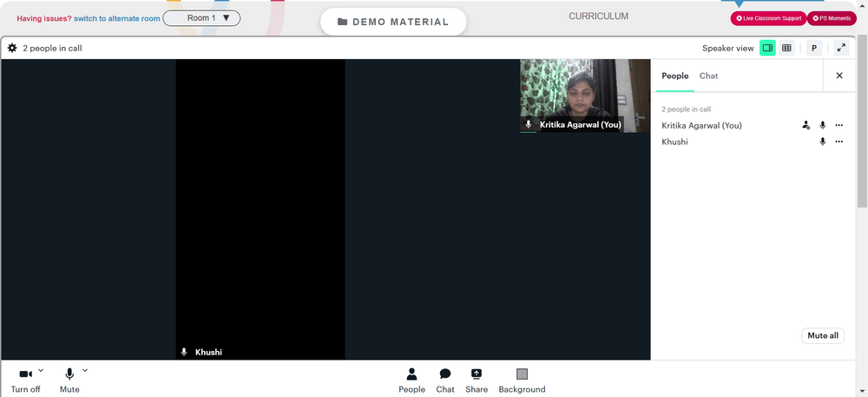Expand microphone options chevron

point(85,370)
